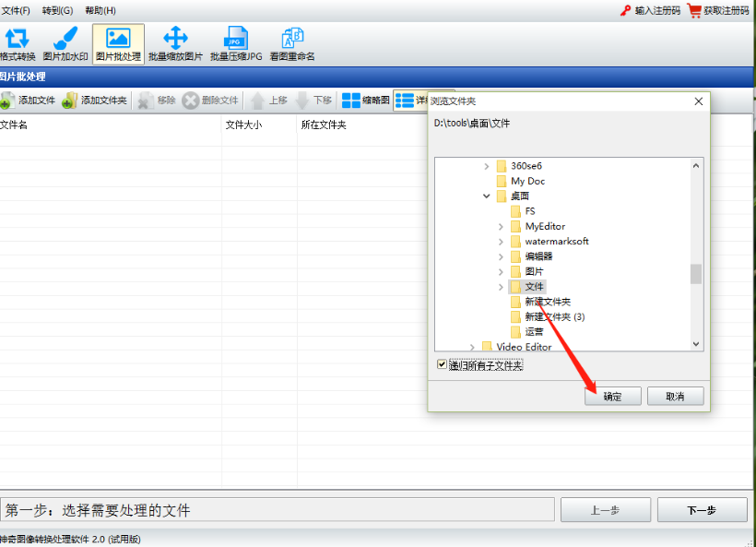Image resolution: width=756 pixels, height=547 pixels.
Task: Open the 转到(G) menu
Action: click(x=57, y=11)
